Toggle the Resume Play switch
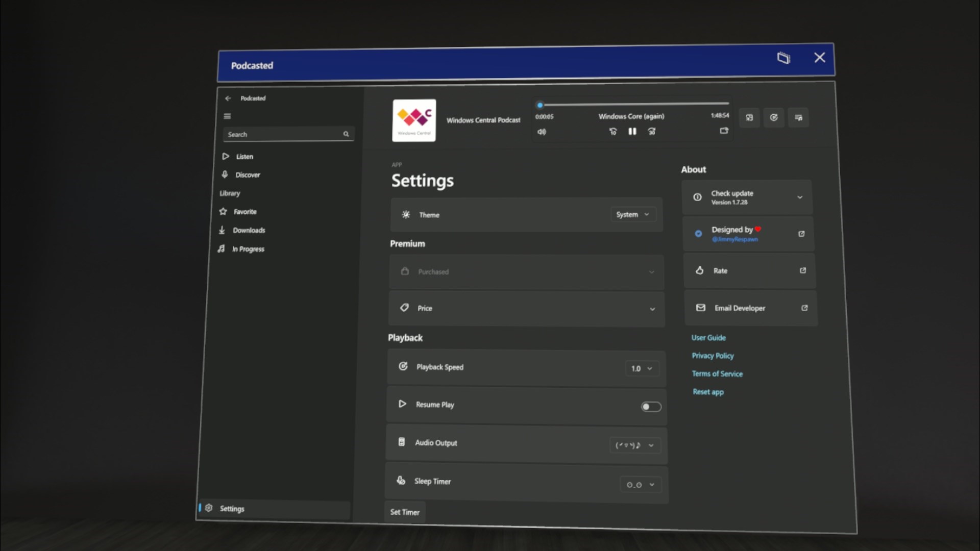This screenshot has width=980, height=551. [651, 407]
